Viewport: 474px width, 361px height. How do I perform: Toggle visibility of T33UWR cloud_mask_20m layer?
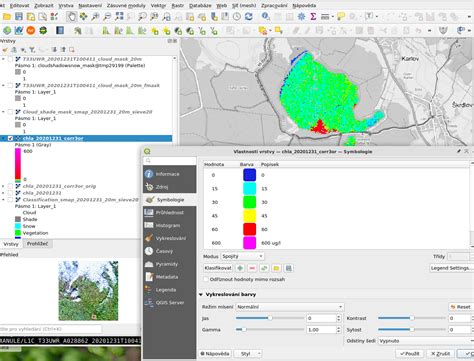tap(10, 59)
